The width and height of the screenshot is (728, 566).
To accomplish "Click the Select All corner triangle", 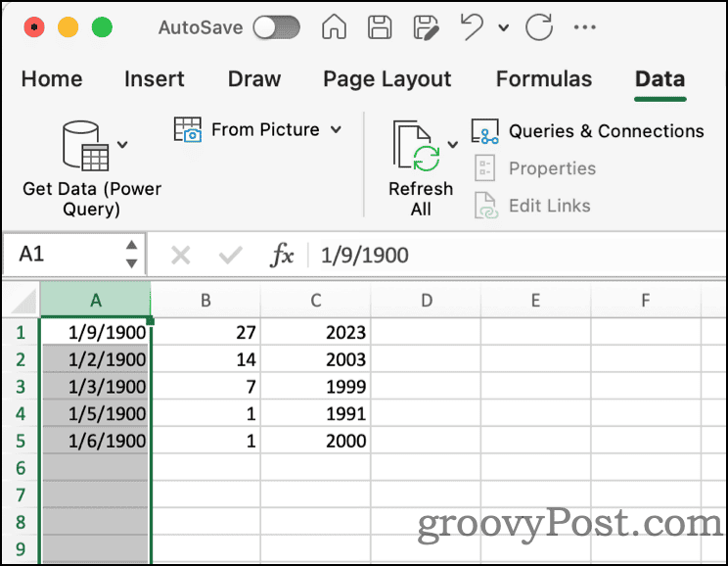I will click(22, 301).
